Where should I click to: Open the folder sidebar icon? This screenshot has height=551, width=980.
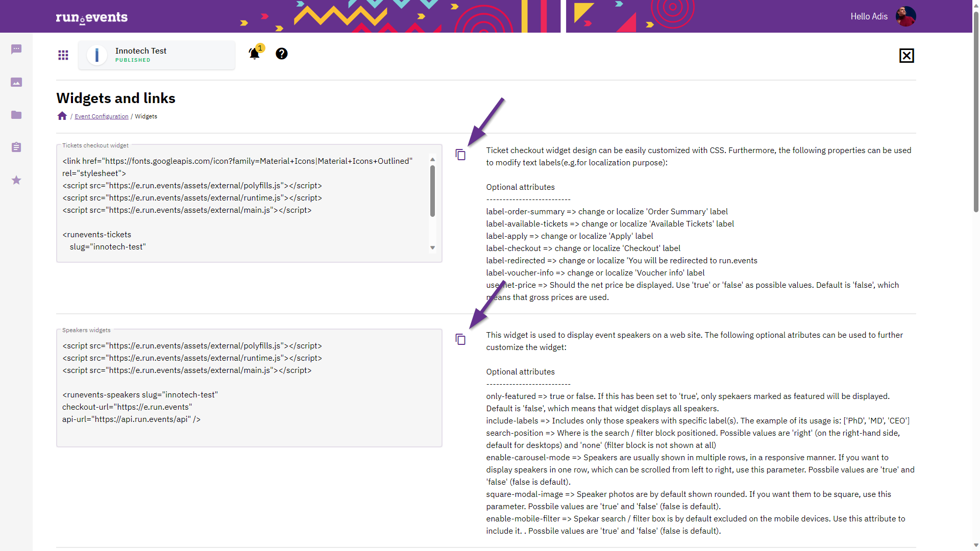[x=16, y=115]
